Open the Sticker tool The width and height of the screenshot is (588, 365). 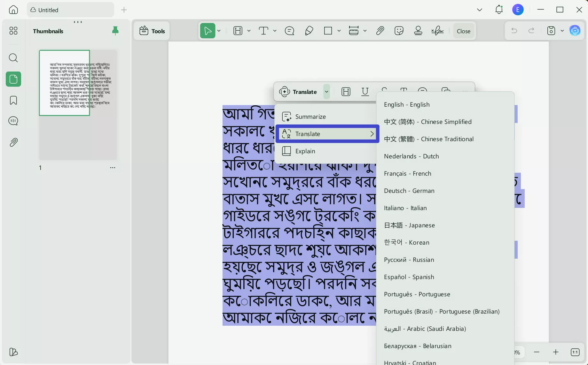click(399, 31)
